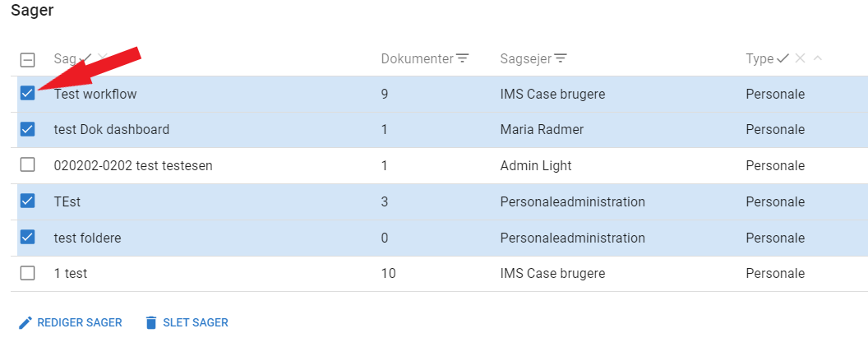Click checkmark icon beside Type header

point(783,58)
